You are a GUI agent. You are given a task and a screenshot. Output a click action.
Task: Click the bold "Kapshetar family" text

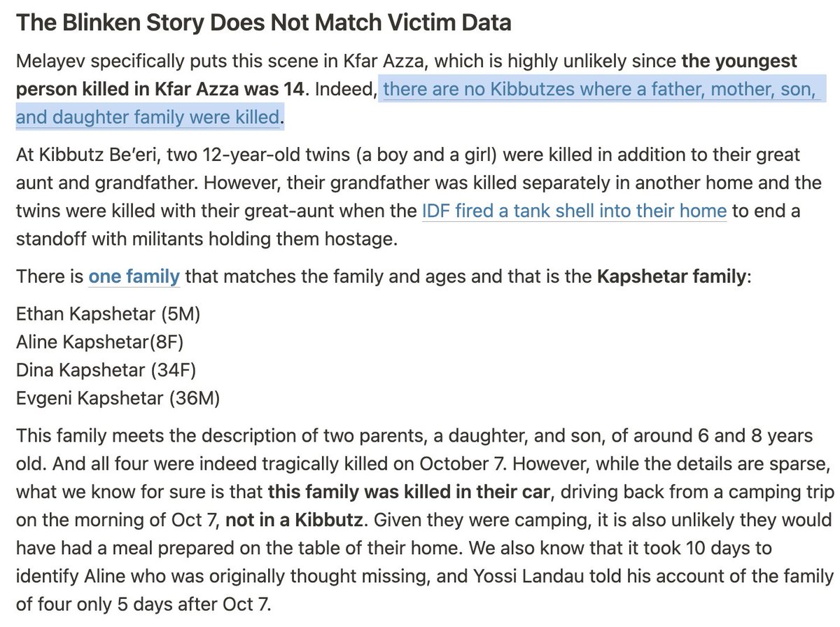(671, 276)
